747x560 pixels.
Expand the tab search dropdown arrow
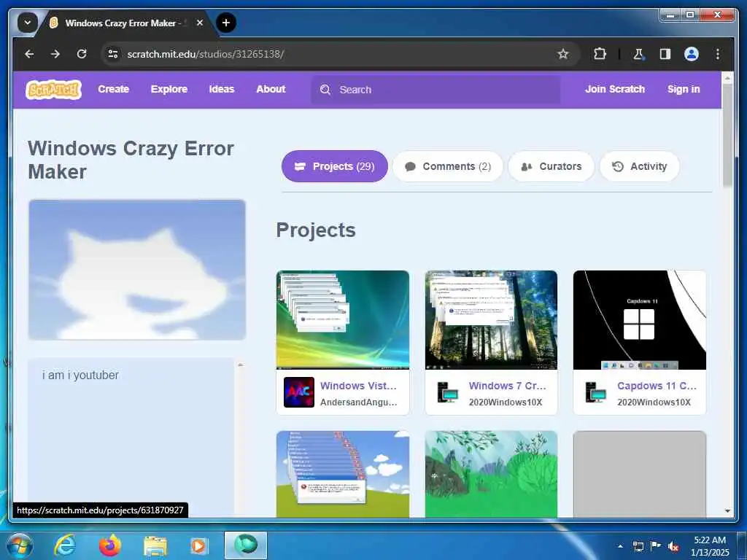click(x=27, y=23)
